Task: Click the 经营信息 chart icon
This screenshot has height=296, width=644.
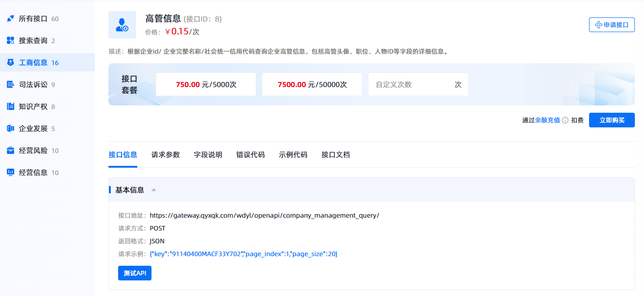Action: (11, 173)
